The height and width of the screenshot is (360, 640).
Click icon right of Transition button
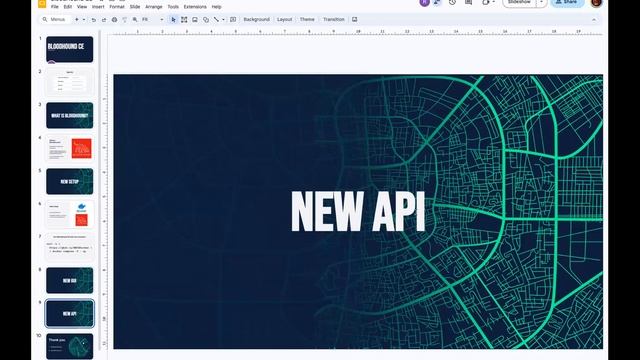click(x=354, y=20)
